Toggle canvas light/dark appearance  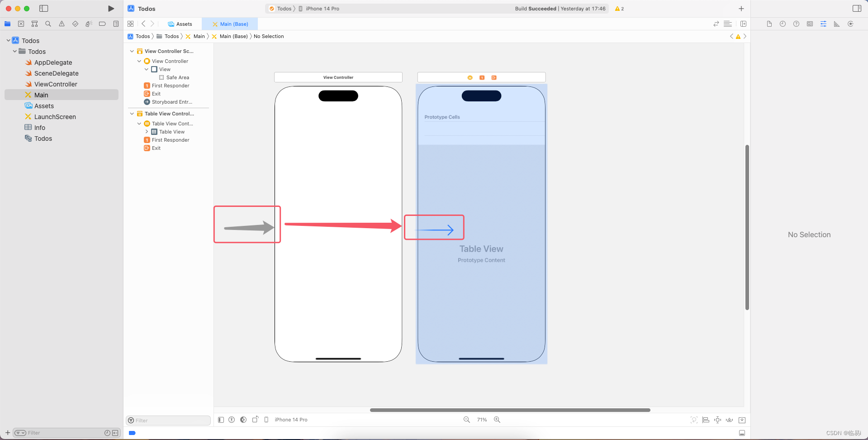point(243,420)
